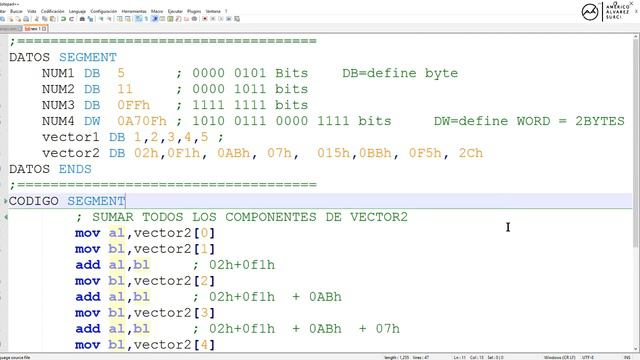Start macro recording with red dot icon
The image size is (640, 360).
coord(204,19)
